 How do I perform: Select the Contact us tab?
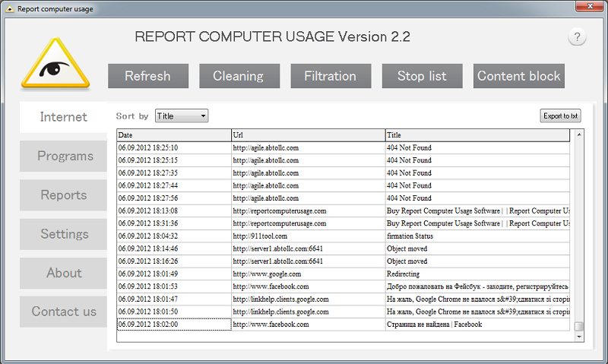point(64,312)
